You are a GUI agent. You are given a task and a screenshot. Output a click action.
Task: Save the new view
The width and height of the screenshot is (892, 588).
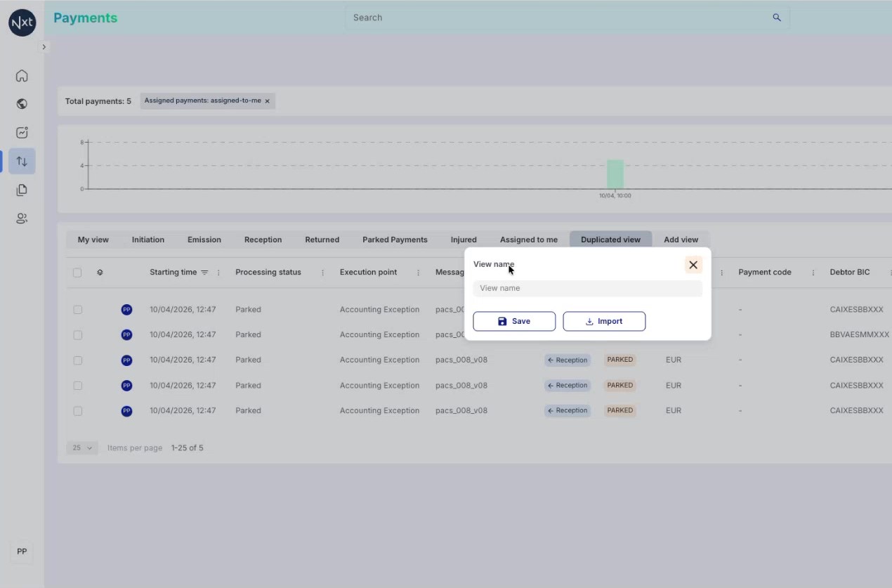[514, 321]
